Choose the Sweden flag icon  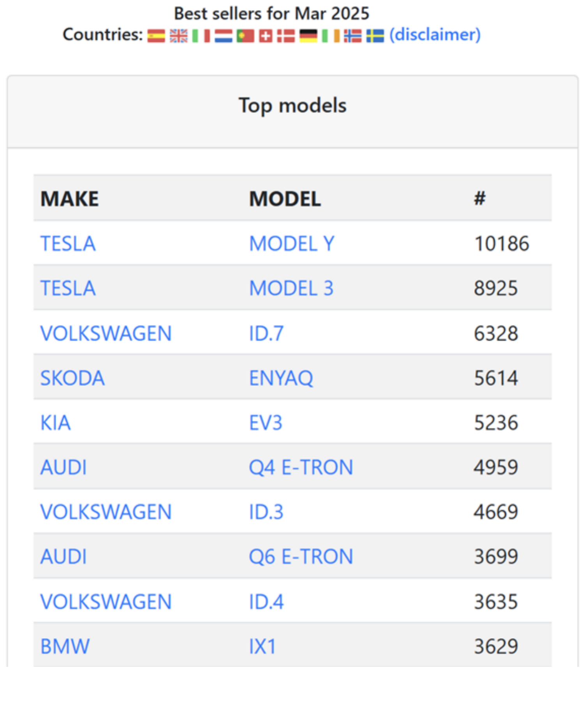click(375, 36)
